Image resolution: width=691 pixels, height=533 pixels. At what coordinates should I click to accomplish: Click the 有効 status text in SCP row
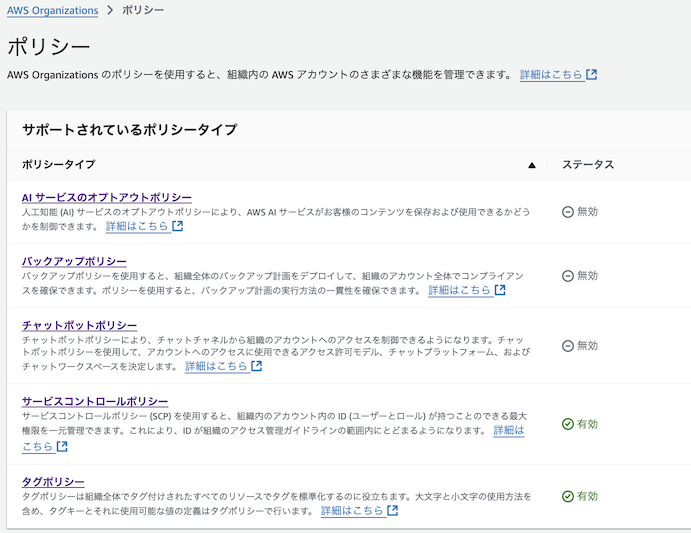pos(587,424)
